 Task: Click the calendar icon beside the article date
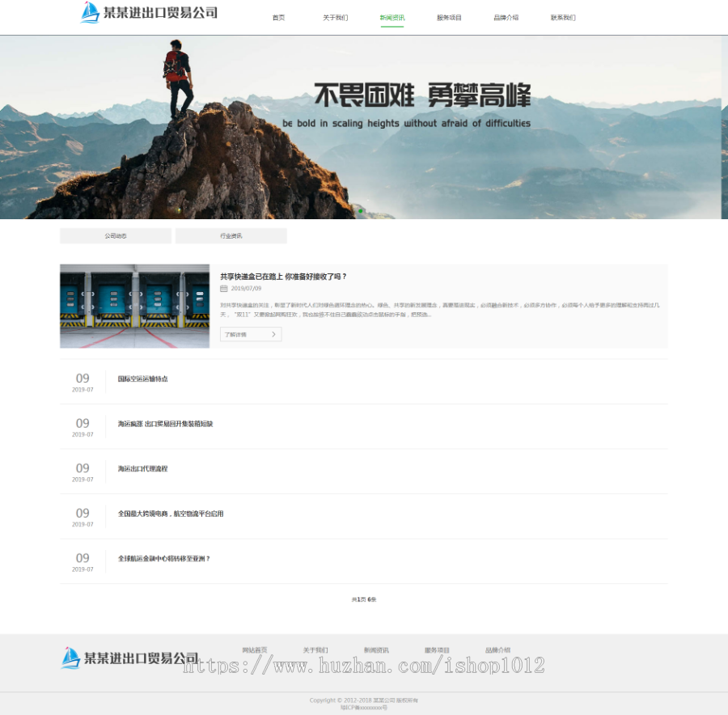(x=224, y=288)
